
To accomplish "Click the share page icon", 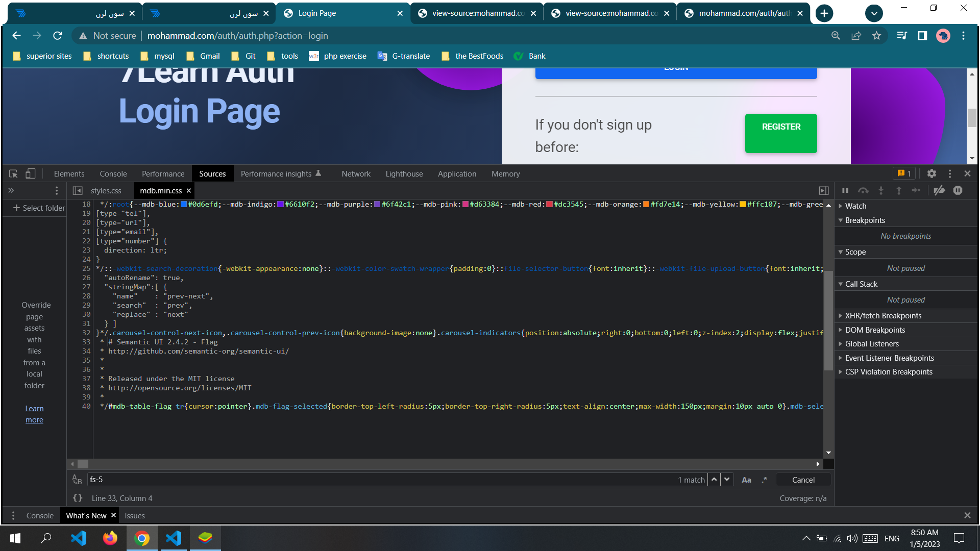I will [856, 36].
